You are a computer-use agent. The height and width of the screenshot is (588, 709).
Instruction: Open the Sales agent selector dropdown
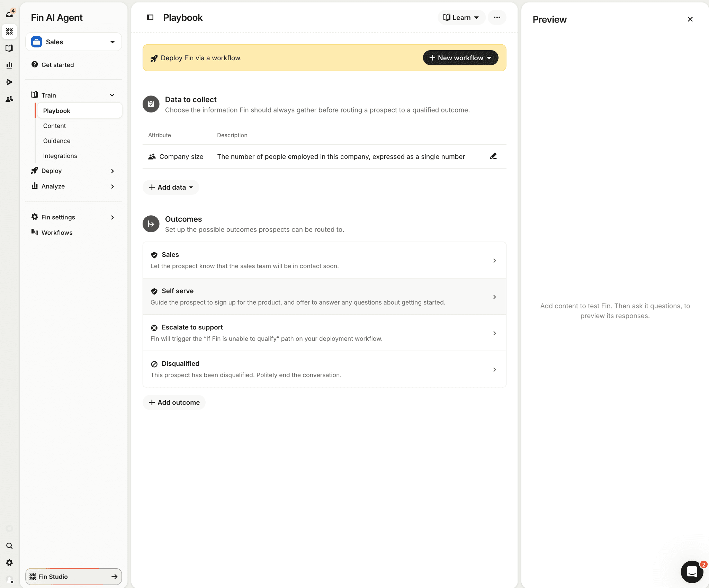coord(73,42)
